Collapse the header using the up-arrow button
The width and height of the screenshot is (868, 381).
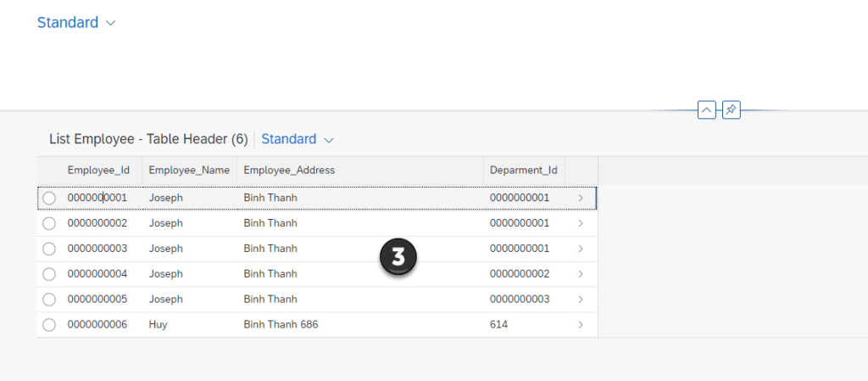point(707,110)
